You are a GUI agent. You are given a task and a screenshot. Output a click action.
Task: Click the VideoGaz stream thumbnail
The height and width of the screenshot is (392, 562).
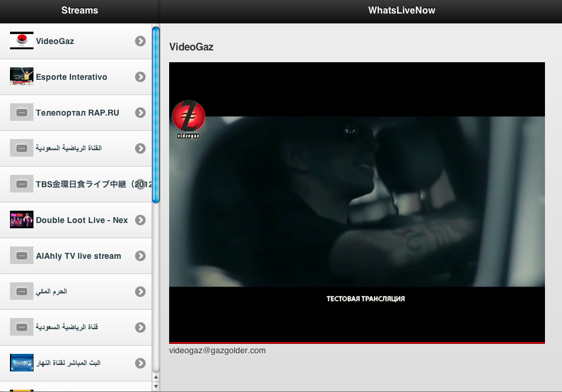[22, 40]
